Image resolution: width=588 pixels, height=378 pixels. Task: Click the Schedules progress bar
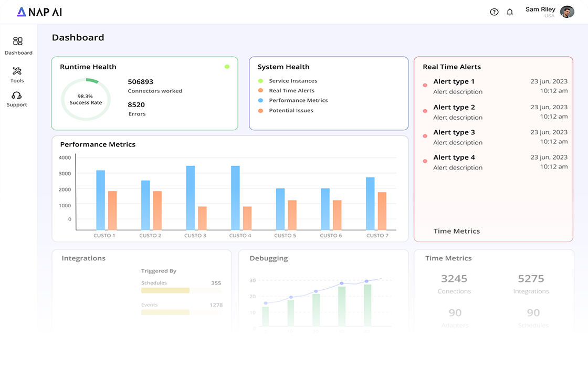click(181, 291)
